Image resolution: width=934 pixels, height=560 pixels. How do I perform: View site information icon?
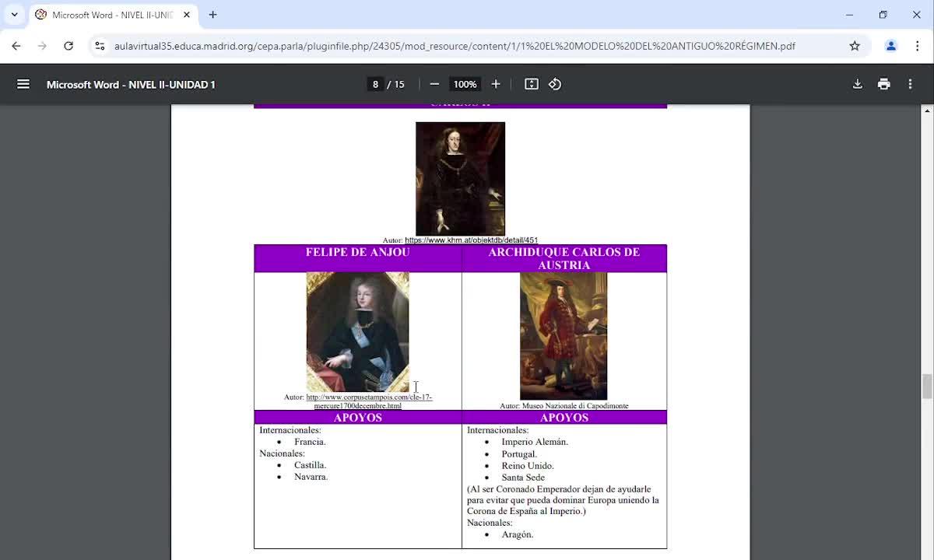100,46
